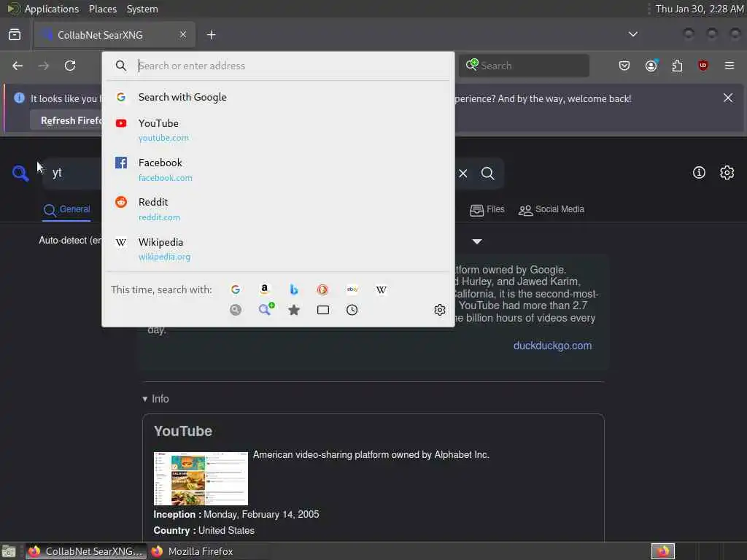Open the Wikipedia top site suggestion

click(278, 249)
